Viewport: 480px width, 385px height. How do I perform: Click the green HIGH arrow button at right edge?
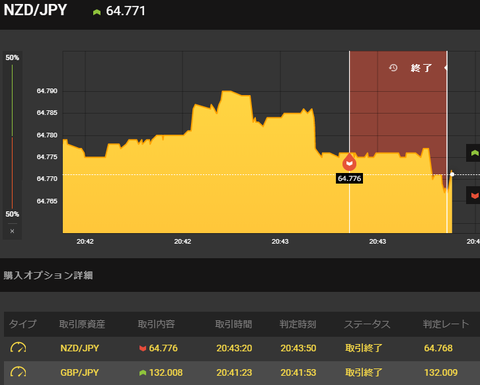[x=474, y=153]
